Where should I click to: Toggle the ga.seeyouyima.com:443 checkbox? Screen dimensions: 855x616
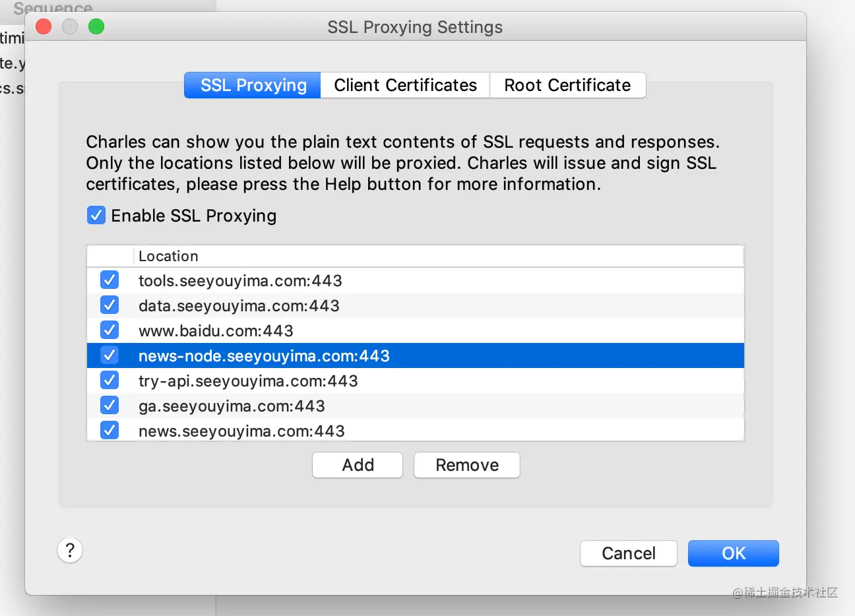click(110, 405)
